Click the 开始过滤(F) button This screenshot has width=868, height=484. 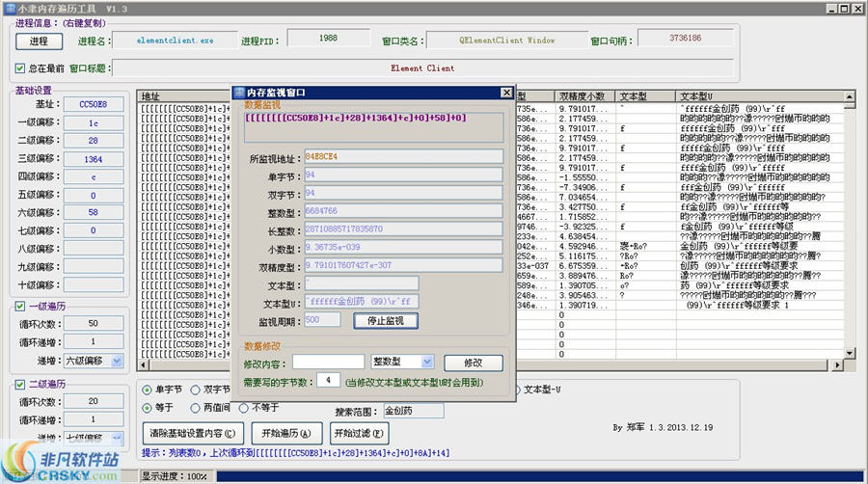359,433
